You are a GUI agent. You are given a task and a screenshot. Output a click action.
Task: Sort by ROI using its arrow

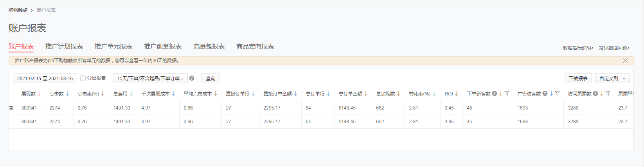457,94
